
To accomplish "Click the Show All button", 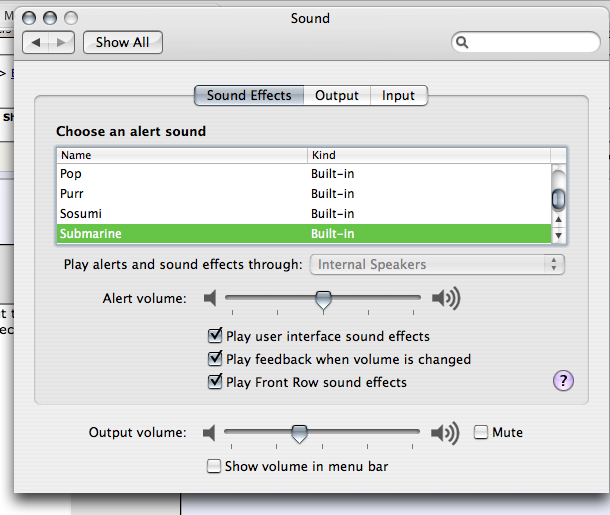I will click(123, 42).
